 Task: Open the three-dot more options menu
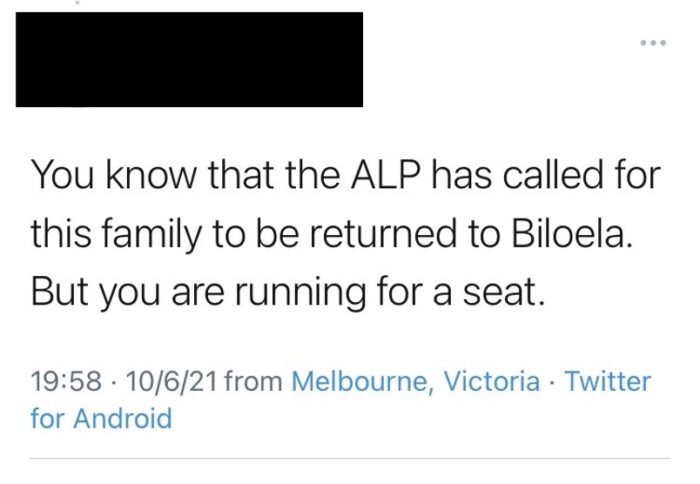[652, 43]
